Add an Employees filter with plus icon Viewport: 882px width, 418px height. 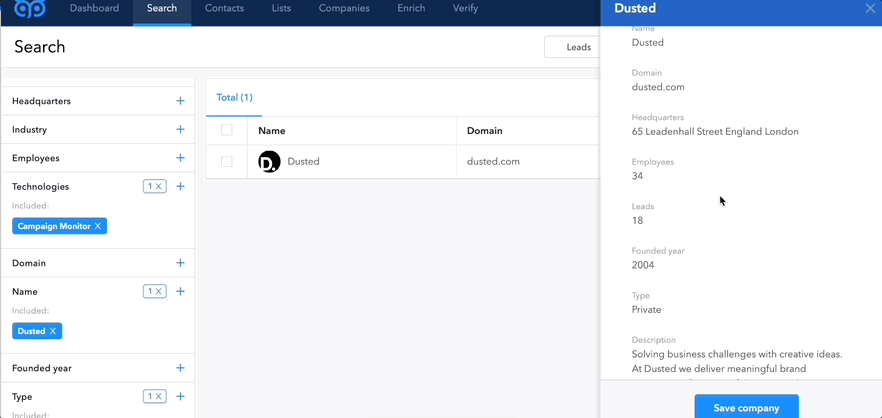coord(180,158)
